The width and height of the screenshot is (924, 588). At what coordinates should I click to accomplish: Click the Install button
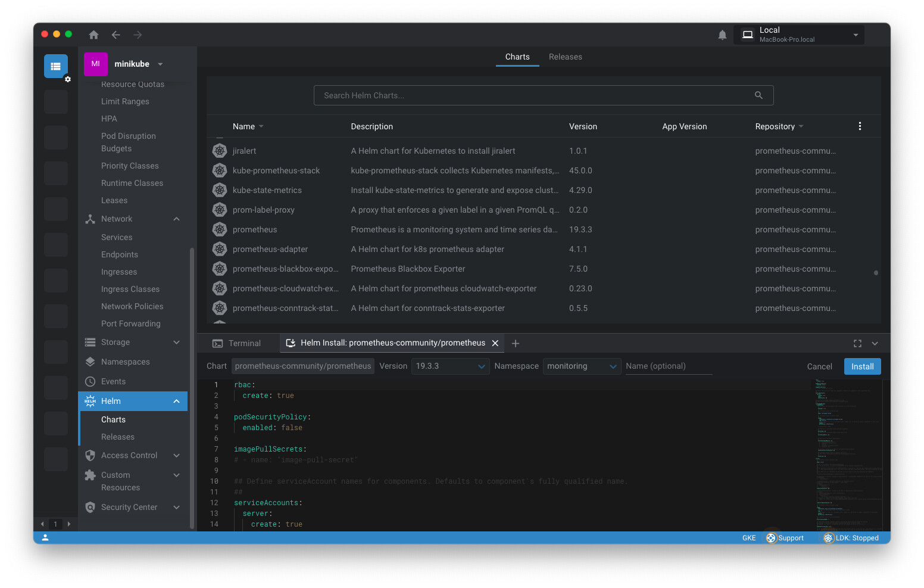[862, 366]
